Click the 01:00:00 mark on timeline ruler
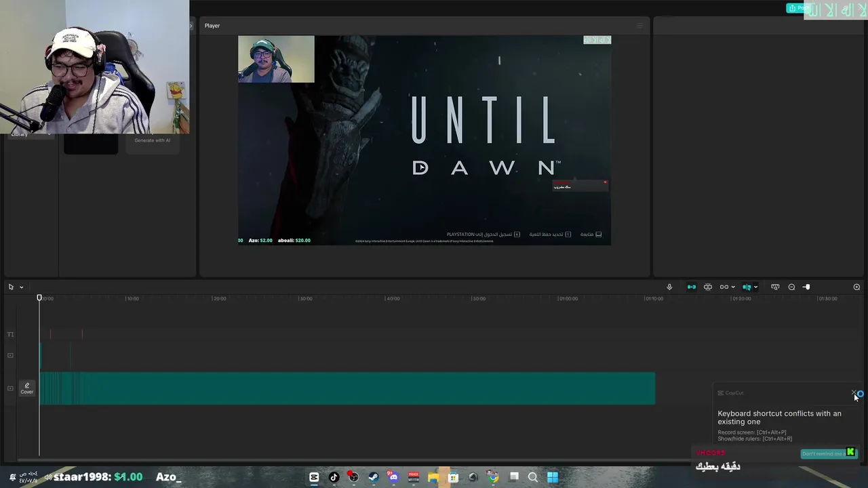The height and width of the screenshot is (488, 868). tap(568, 298)
